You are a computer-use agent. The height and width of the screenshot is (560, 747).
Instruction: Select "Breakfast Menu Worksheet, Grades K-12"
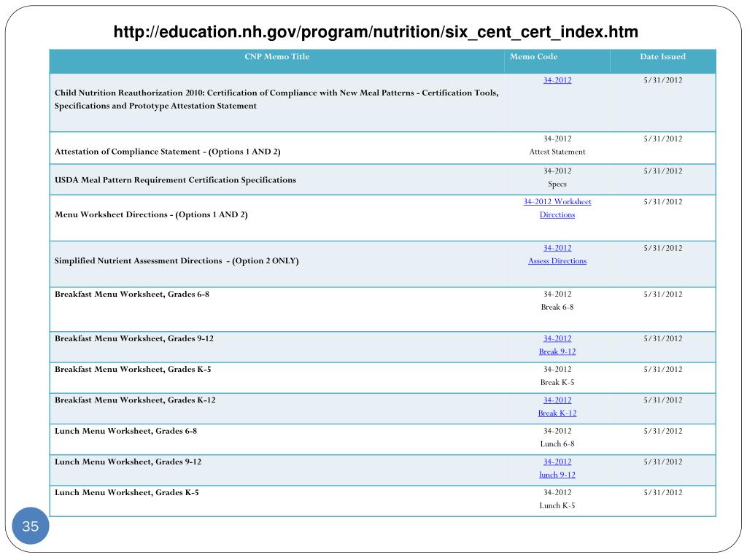point(135,400)
